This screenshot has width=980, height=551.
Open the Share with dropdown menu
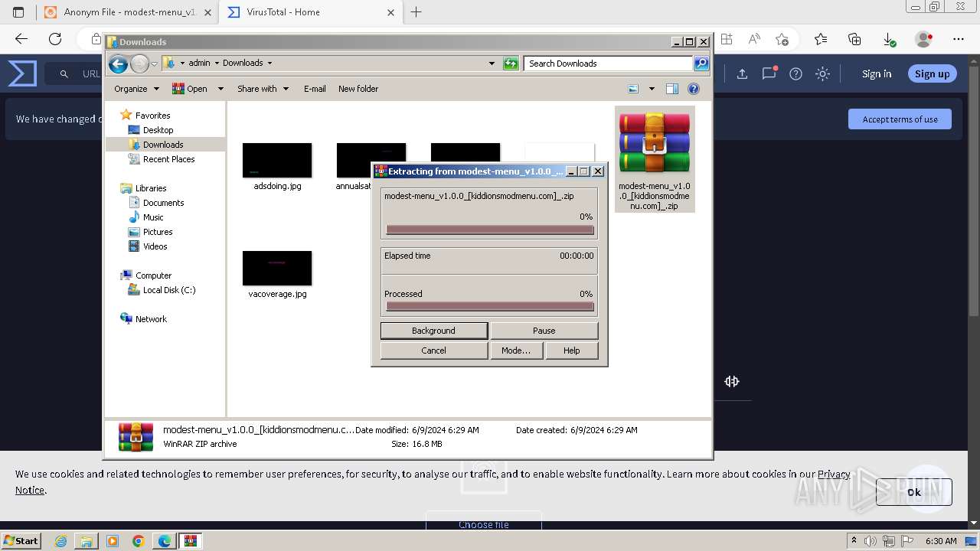(x=263, y=89)
